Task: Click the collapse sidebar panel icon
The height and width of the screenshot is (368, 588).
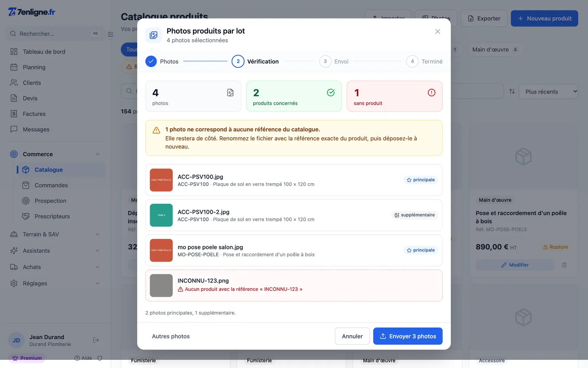Action: (111, 34)
